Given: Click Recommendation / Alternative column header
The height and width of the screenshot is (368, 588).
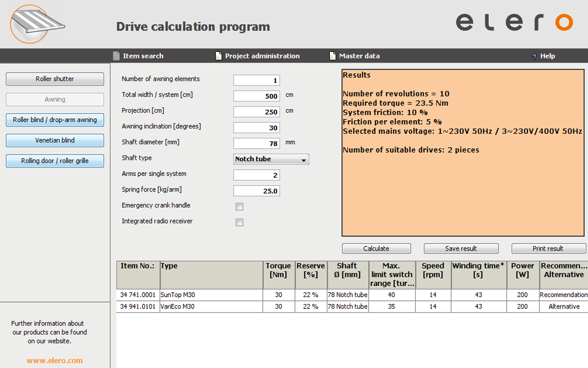Looking at the screenshot, I should click(x=564, y=275).
